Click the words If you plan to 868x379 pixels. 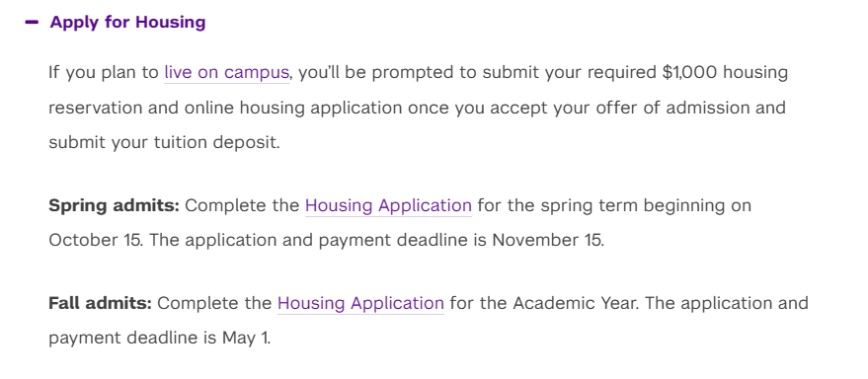point(104,72)
